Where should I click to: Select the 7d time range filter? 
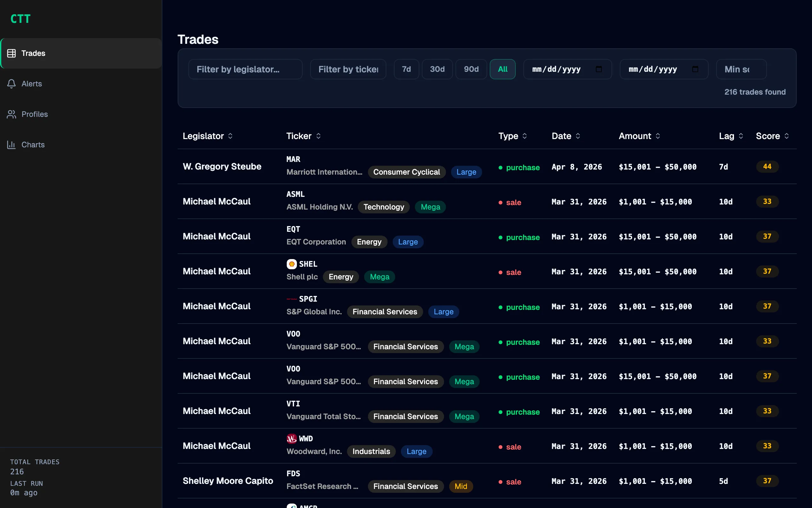coord(406,69)
